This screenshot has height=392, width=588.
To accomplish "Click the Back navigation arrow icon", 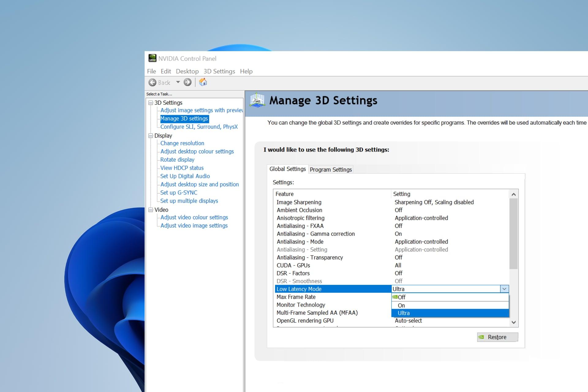I will click(x=153, y=82).
